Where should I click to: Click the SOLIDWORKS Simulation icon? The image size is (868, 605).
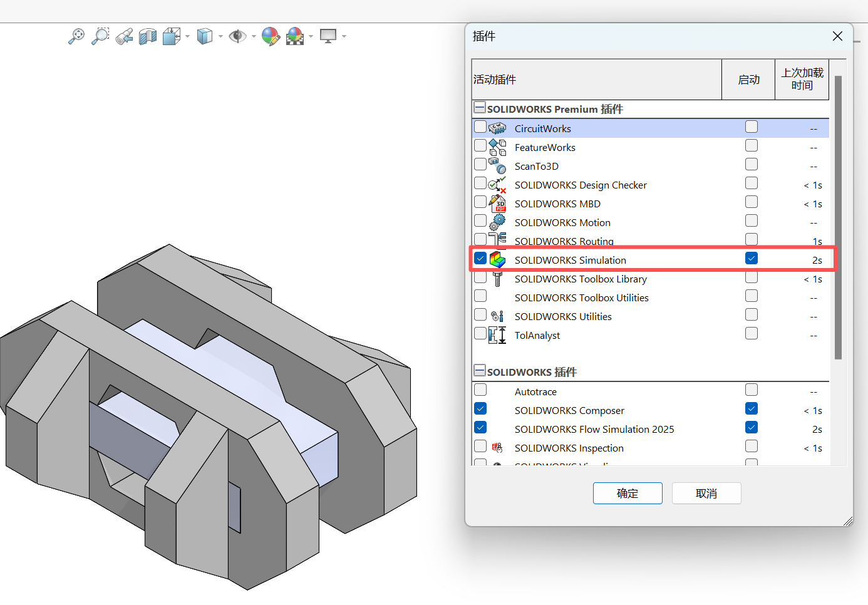click(x=497, y=259)
